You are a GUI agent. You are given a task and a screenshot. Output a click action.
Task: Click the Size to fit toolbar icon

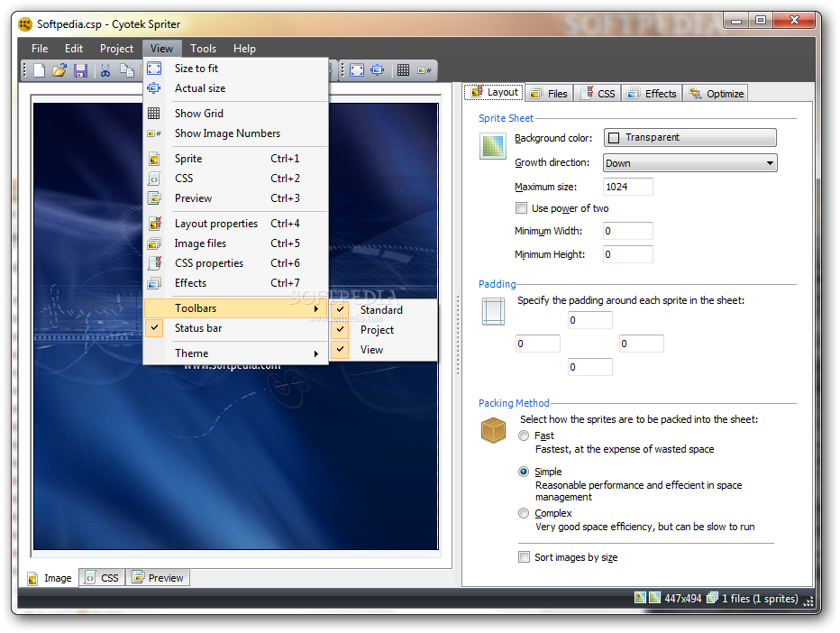(357, 70)
